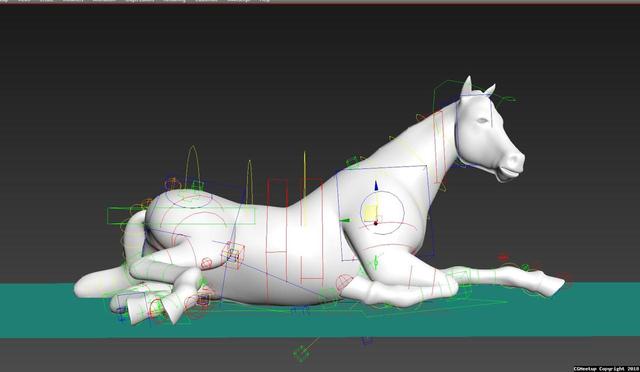Click the red pivot dot at gizmo center

tap(376, 223)
